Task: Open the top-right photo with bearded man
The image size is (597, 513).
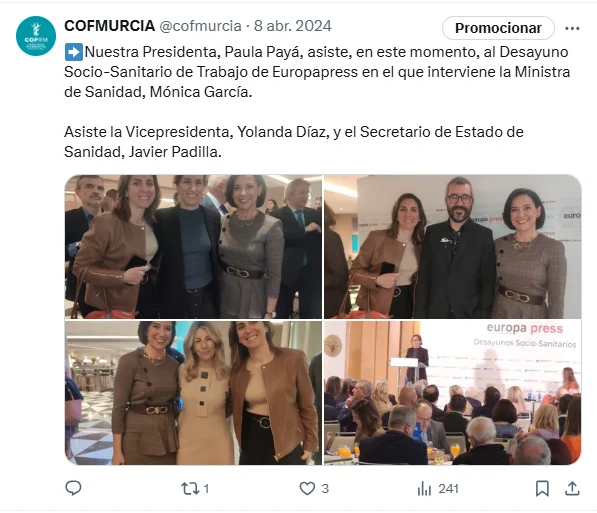Action: (x=453, y=246)
